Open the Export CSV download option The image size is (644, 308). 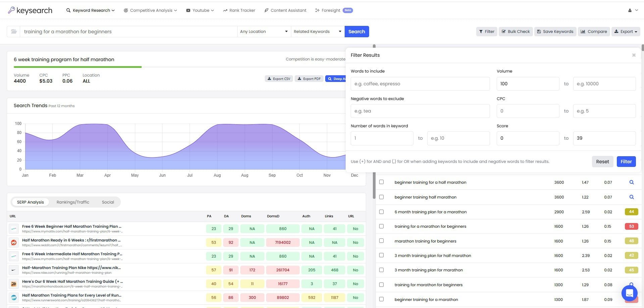pos(279,78)
